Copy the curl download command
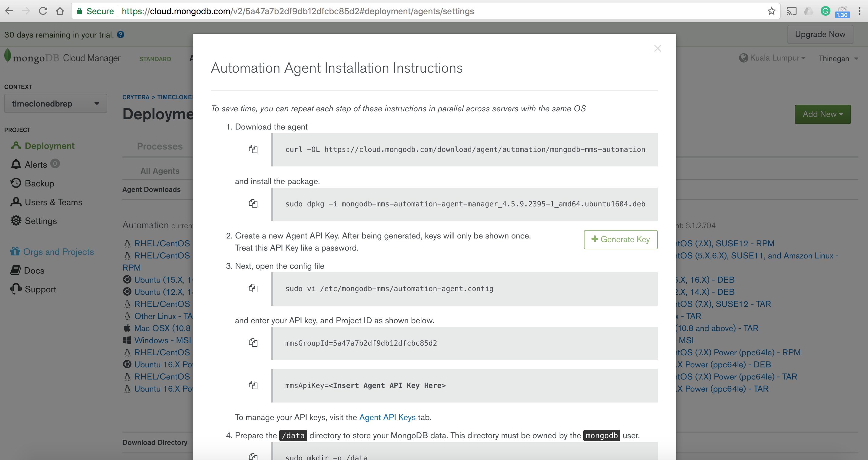 click(x=253, y=149)
